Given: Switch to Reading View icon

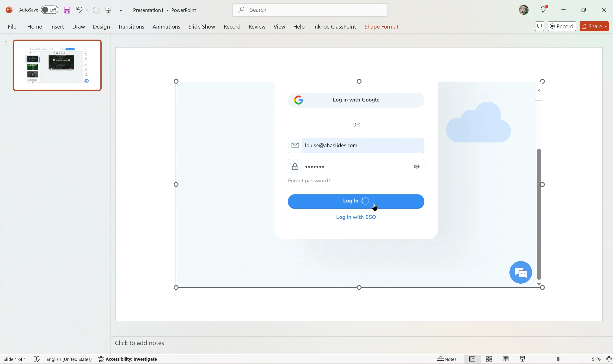Looking at the screenshot, I should click(x=505, y=359).
